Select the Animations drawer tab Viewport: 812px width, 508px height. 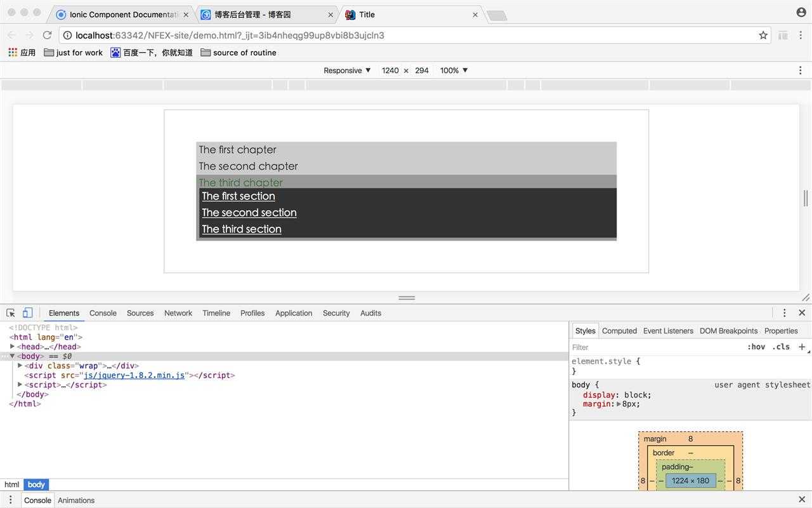click(76, 500)
